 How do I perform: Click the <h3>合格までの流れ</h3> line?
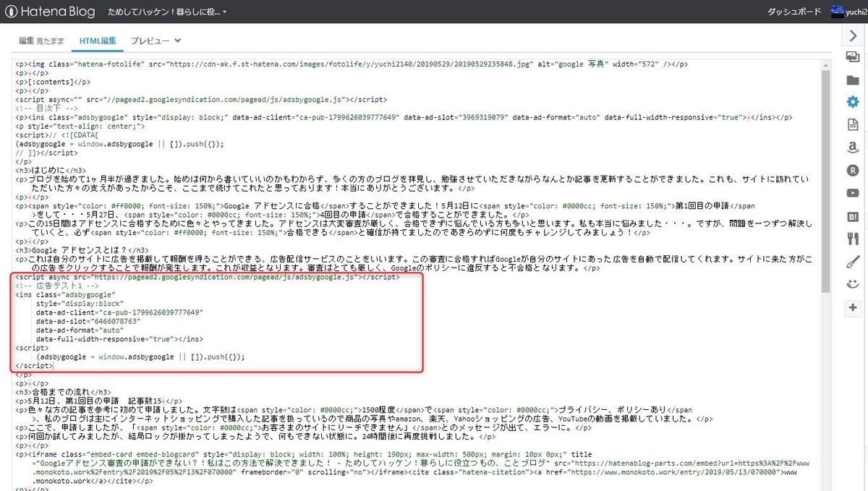coord(63,391)
